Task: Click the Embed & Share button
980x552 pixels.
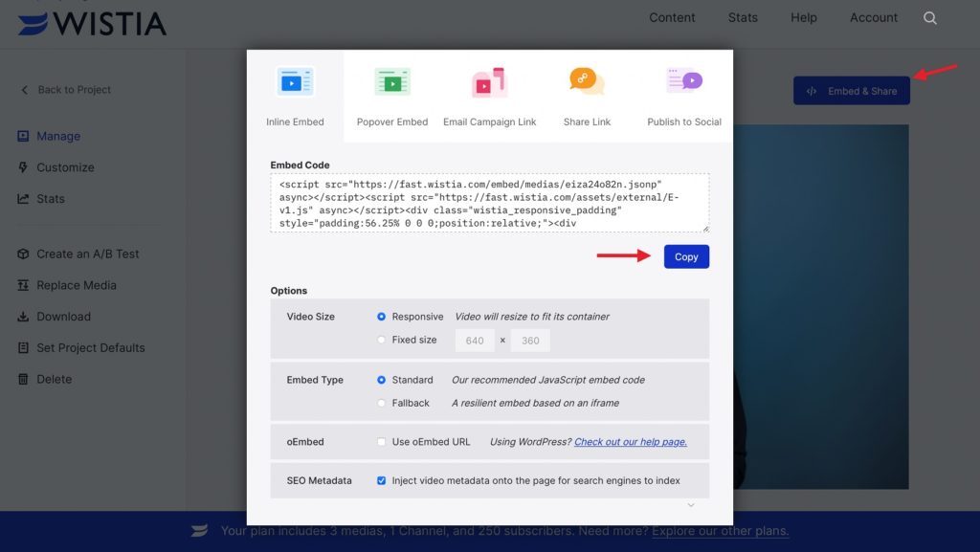Action: click(x=851, y=91)
